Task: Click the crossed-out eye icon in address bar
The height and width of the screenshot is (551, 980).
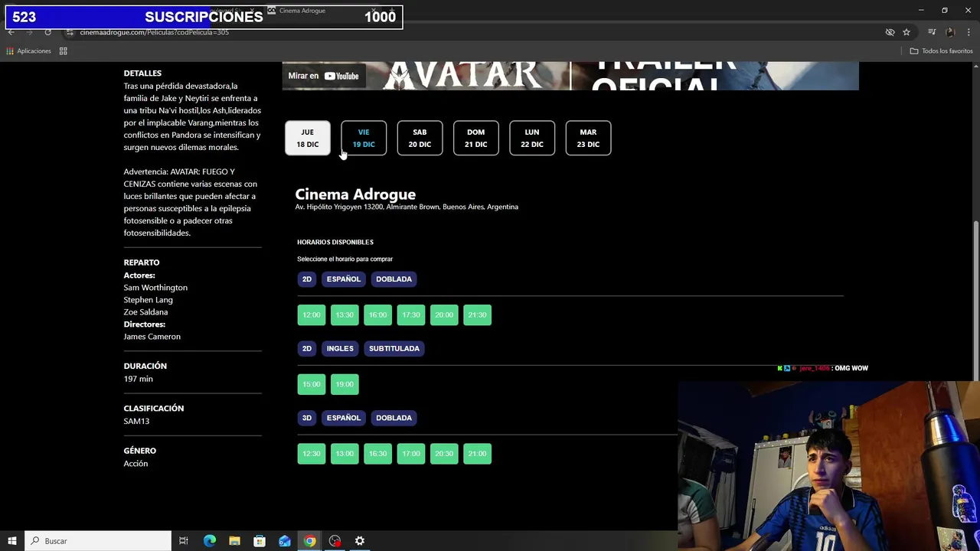Action: click(x=890, y=32)
